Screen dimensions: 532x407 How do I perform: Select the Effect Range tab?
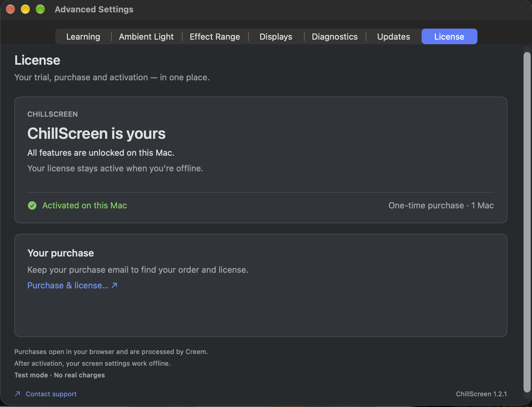click(x=215, y=37)
